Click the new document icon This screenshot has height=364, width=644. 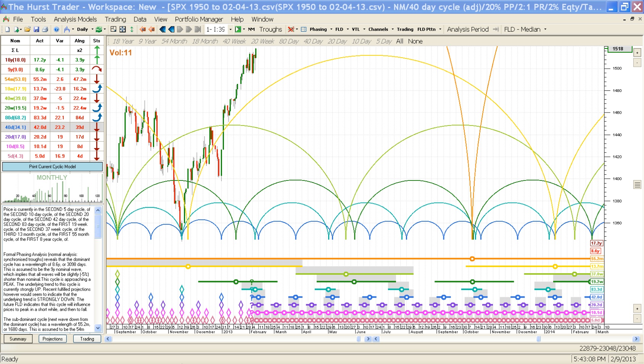tap(7, 29)
